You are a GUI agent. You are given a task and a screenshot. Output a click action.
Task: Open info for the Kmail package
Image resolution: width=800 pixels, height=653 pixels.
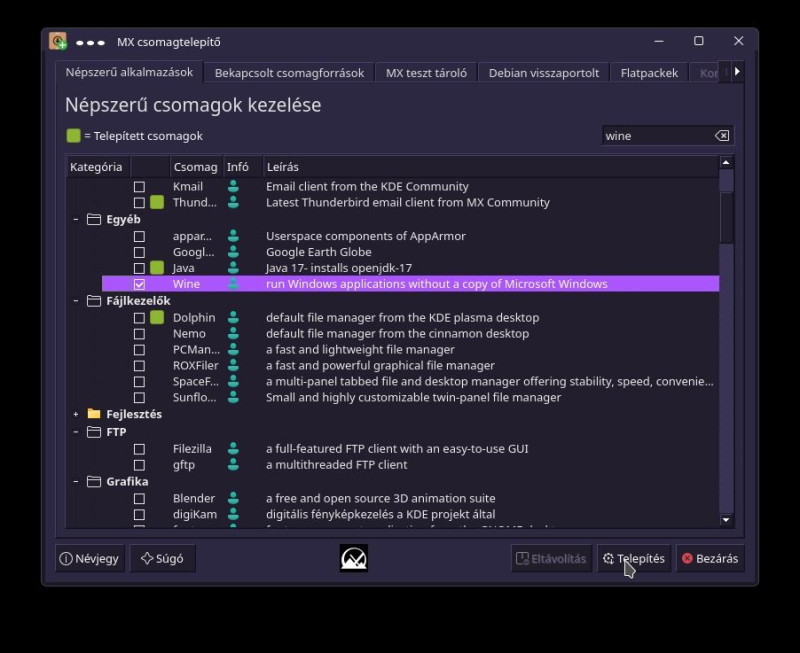point(233,187)
